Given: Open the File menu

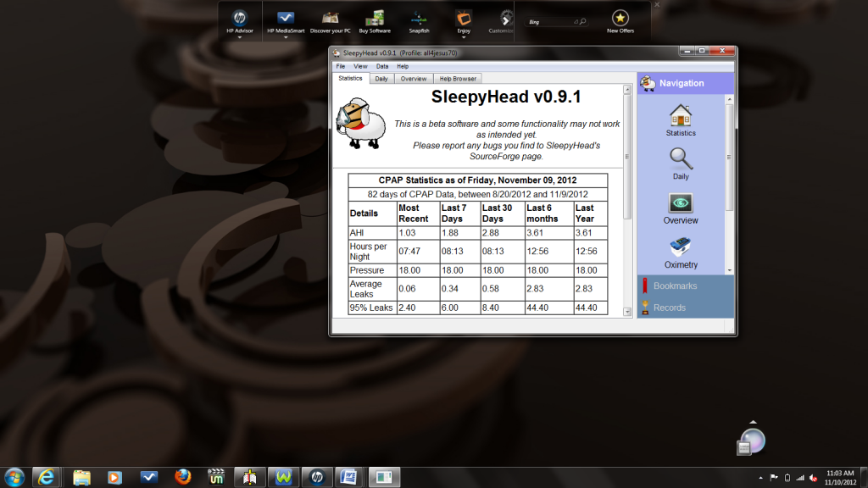Looking at the screenshot, I should [x=341, y=66].
